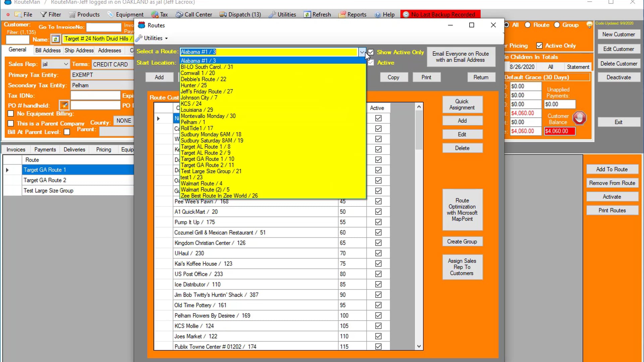Open the Dispatch (13) truck icon
Screen dimensions: 644x362
[223, 14]
